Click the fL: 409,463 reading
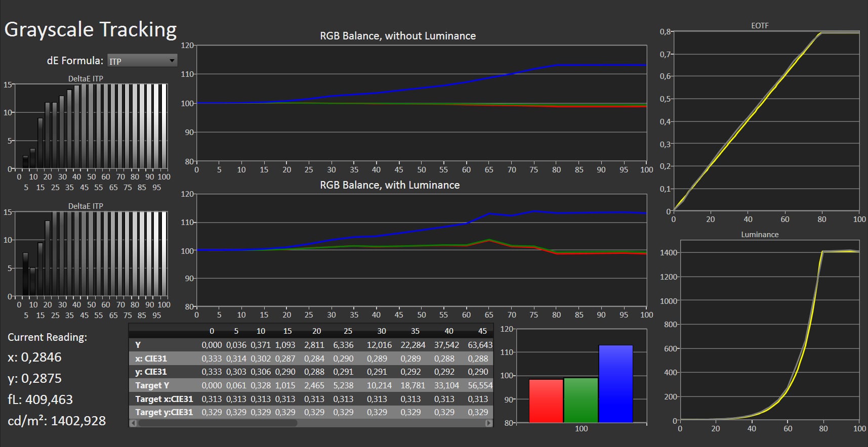The image size is (868, 447). click(40, 400)
